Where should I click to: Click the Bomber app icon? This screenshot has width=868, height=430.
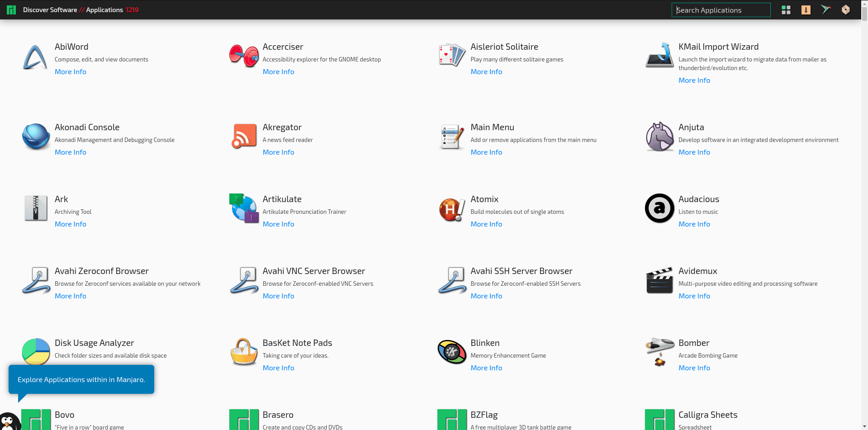click(x=659, y=352)
